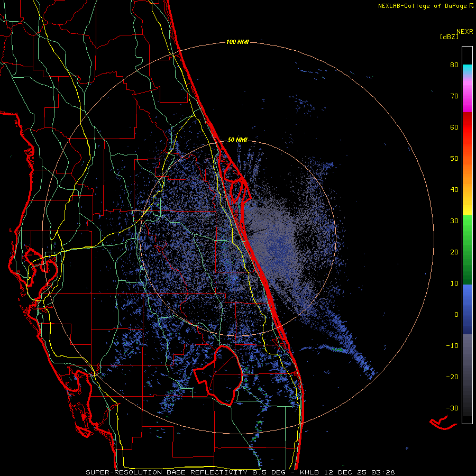Click the '60' value on the dBZ scale
Image resolution: width=476 pixels, height=476 pixels.
click(x=454, y=127)
